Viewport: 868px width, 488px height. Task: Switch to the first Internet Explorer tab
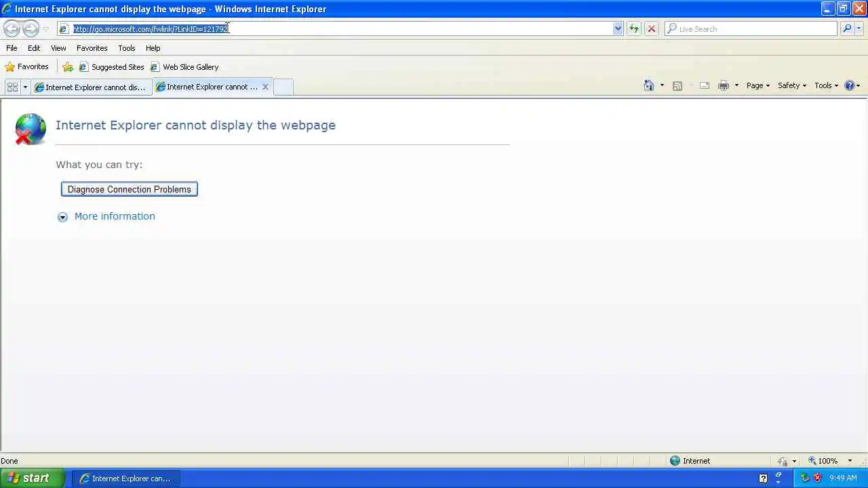pos(91,87)
